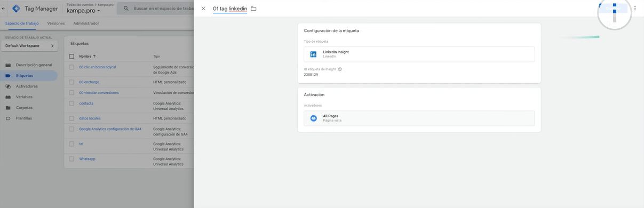Go back using the arrow near Tag Manager
Viewport: 644px width, 208px height.
pos(4,9)
